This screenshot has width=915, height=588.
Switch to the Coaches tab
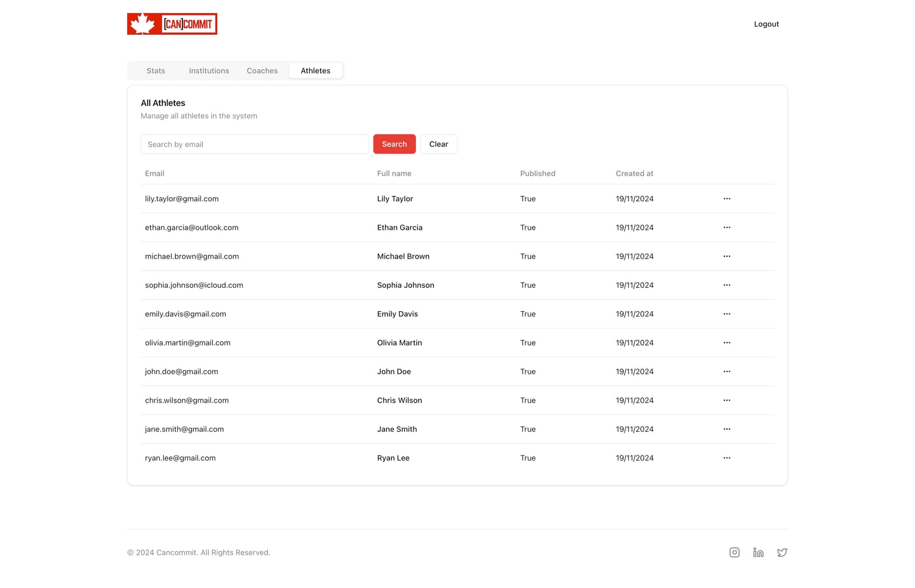(x=262, y=71)
